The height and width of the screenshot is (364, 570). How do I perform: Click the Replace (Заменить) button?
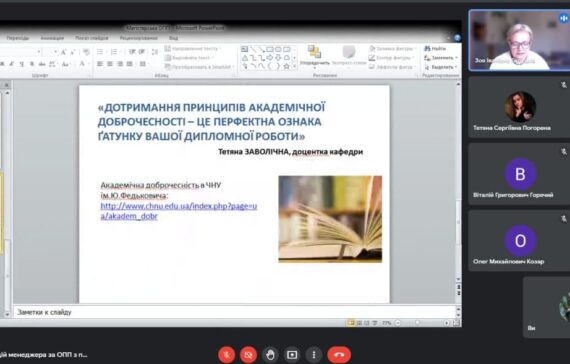(x=441, y=58)
